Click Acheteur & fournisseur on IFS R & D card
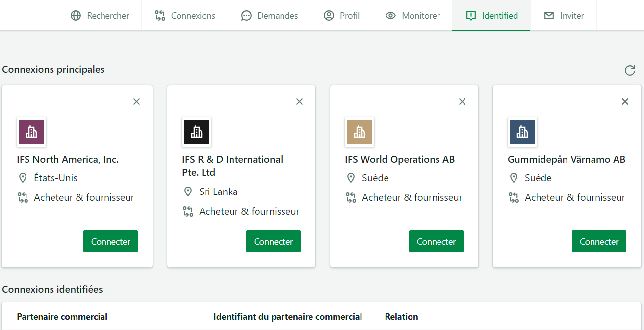This screenshot has height=330, width=644. point(249,212)
